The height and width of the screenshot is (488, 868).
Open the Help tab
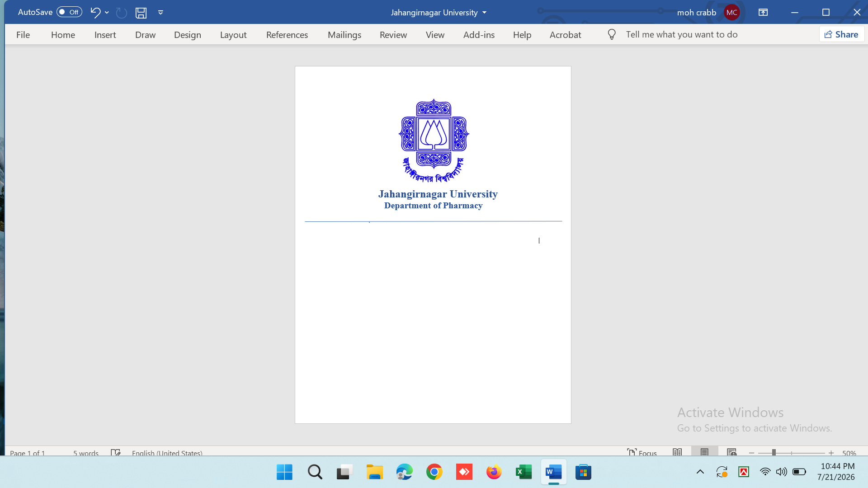522,35
